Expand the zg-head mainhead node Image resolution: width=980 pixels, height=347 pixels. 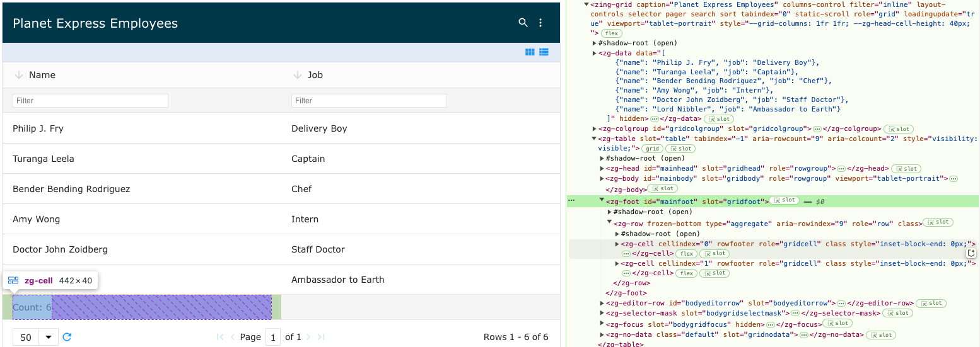602,169
